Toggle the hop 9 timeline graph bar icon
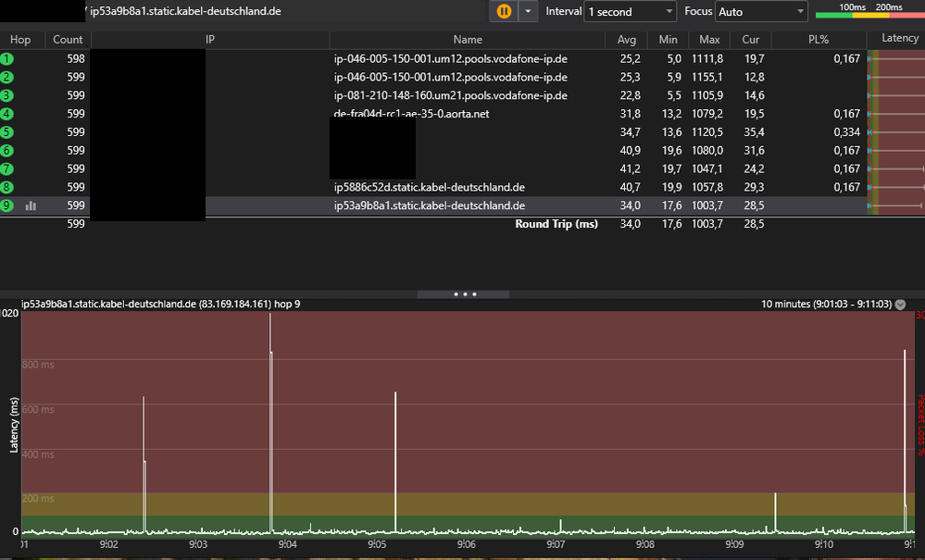 pyautogui.click(x=31, y=205)
